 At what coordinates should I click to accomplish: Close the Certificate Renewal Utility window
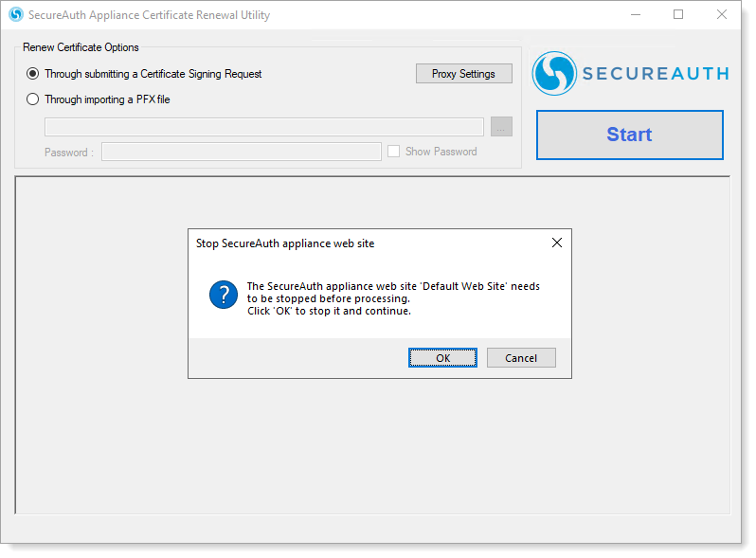click(x=722, y=15)
